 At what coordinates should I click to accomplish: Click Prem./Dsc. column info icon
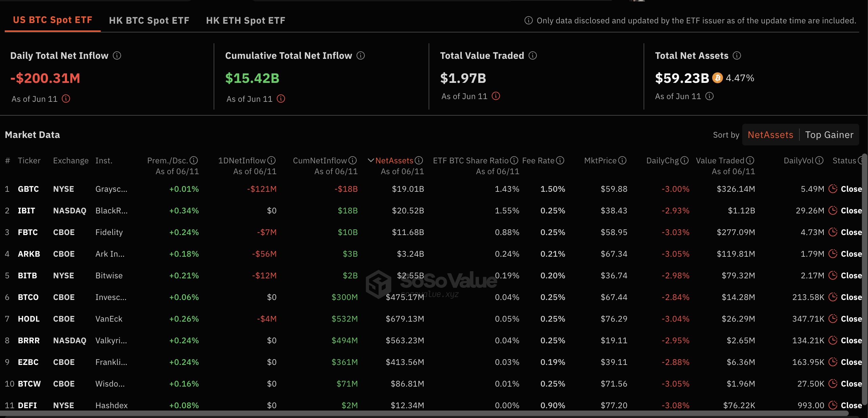[x=194, y=160]
